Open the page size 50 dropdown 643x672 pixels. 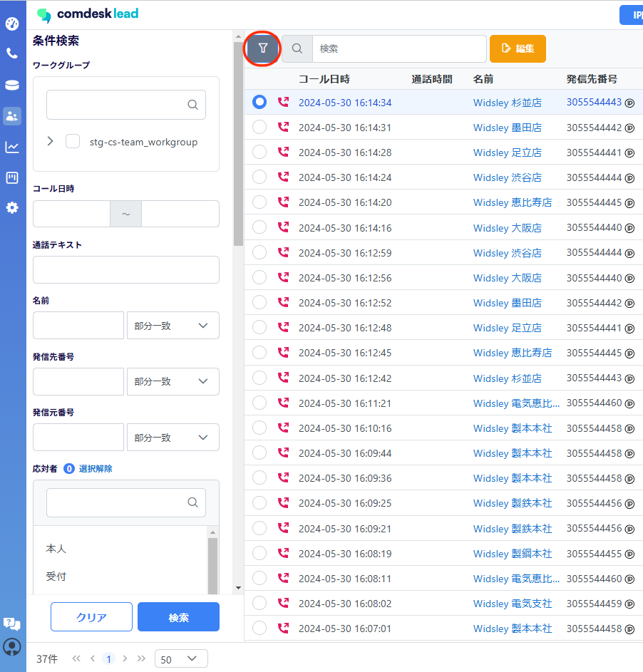(181, 659)
